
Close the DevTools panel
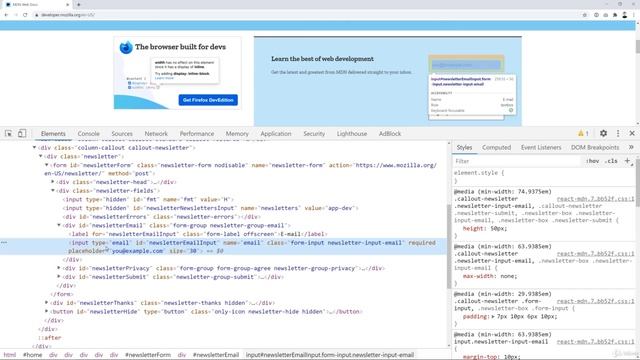(632, 133)
